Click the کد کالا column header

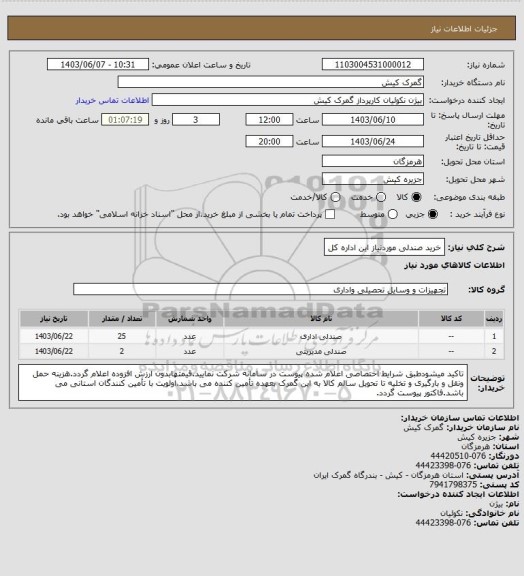coord(451,318)
